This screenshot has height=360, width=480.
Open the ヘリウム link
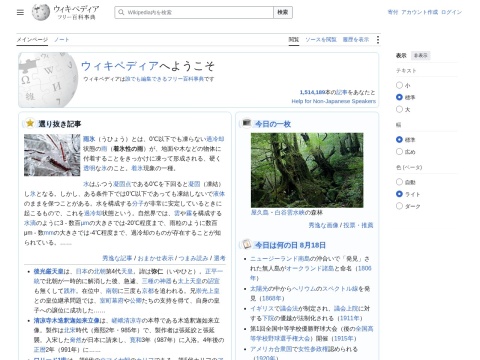click(x=303, y=289)
